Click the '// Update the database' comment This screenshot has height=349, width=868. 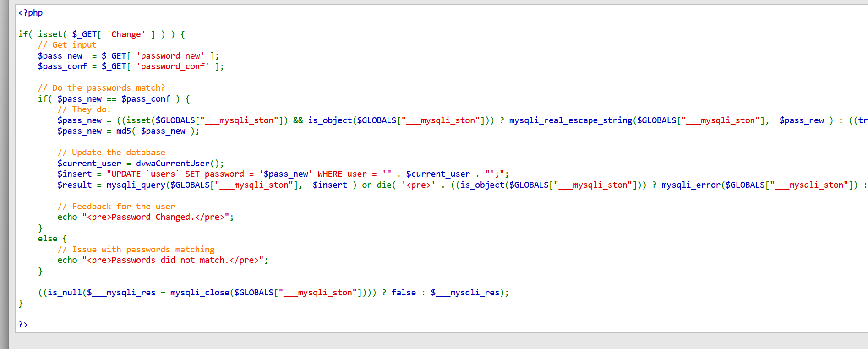111,153
